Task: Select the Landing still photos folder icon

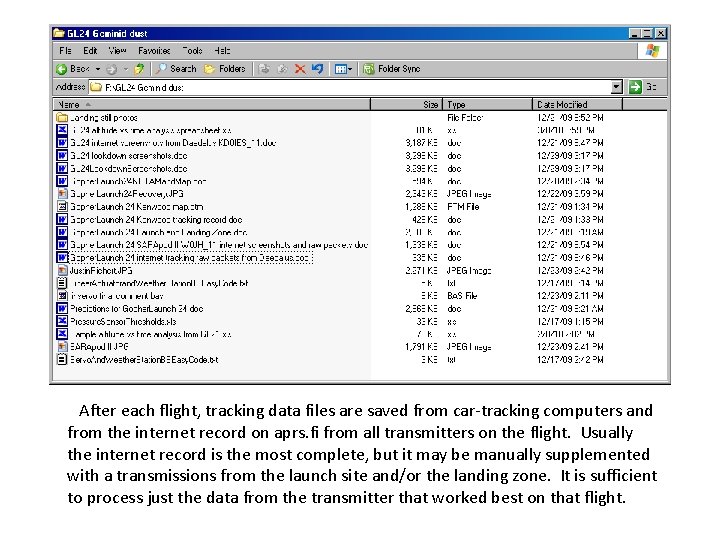Action: pos(62,118)
